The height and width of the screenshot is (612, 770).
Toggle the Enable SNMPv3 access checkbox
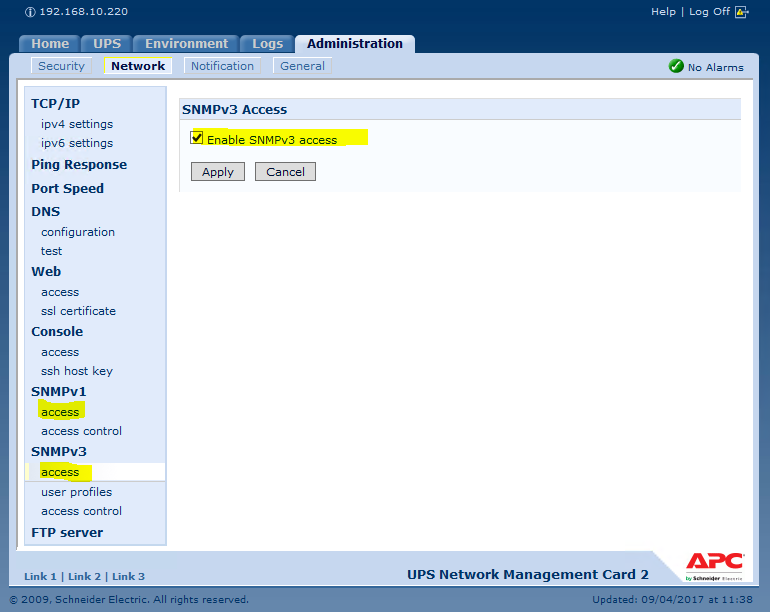tap(197, 138)
